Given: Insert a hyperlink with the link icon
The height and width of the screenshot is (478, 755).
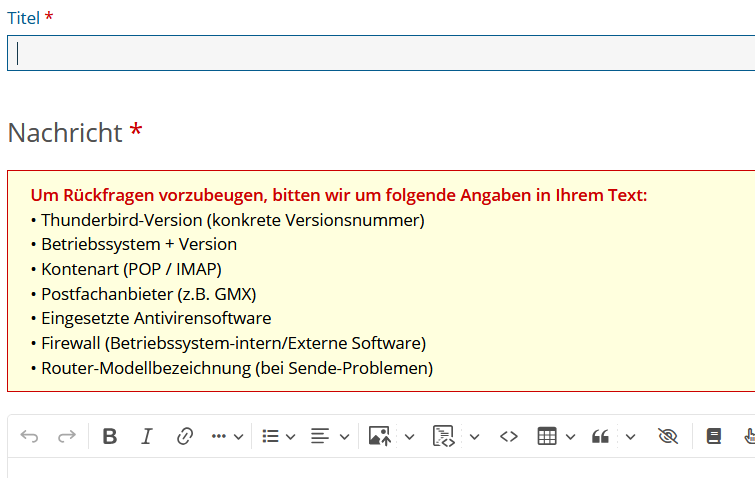Looking at the screenshot, I should 184,436.
